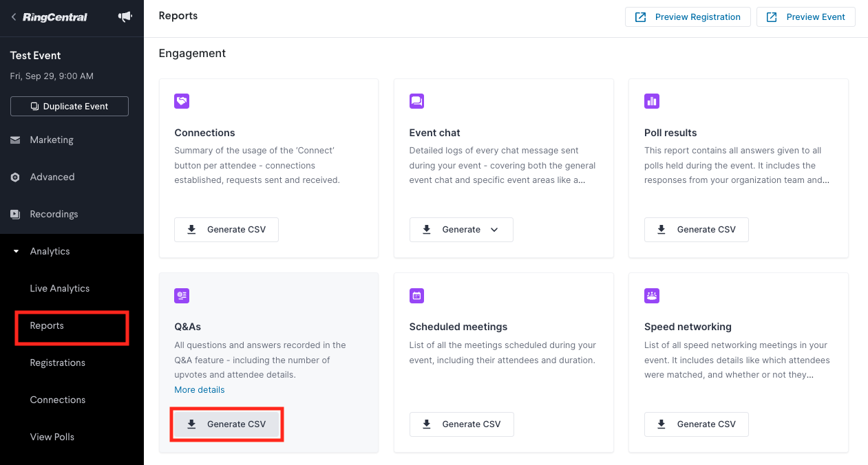The width and height of the screenshot is (868, 465).
Task: Click the Event chat card title
Action: (435, 133)
